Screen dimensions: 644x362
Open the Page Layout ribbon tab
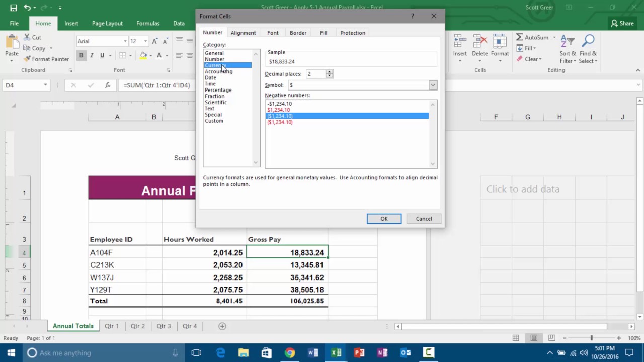pyautogui.click(x=107, y=23)
